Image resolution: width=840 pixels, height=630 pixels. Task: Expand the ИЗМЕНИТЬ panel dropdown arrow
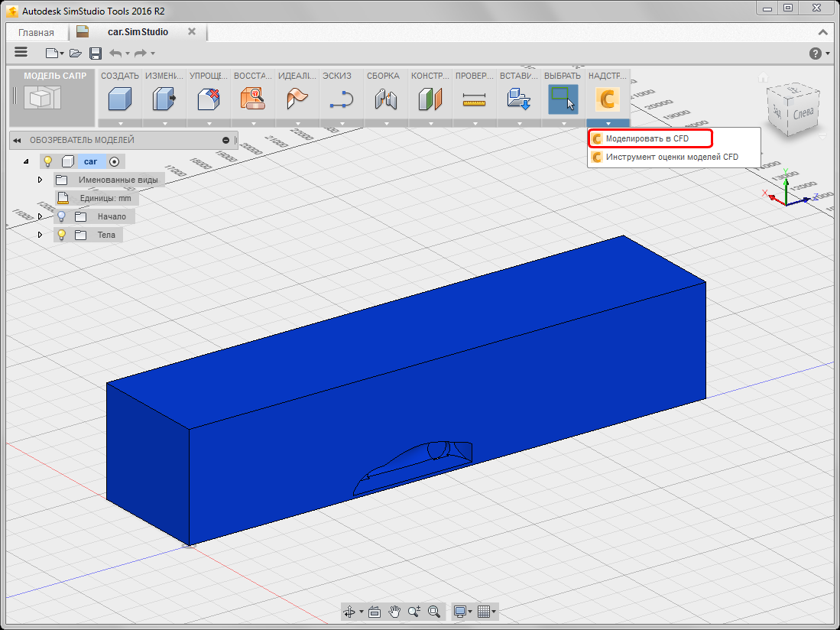[165, 124]
